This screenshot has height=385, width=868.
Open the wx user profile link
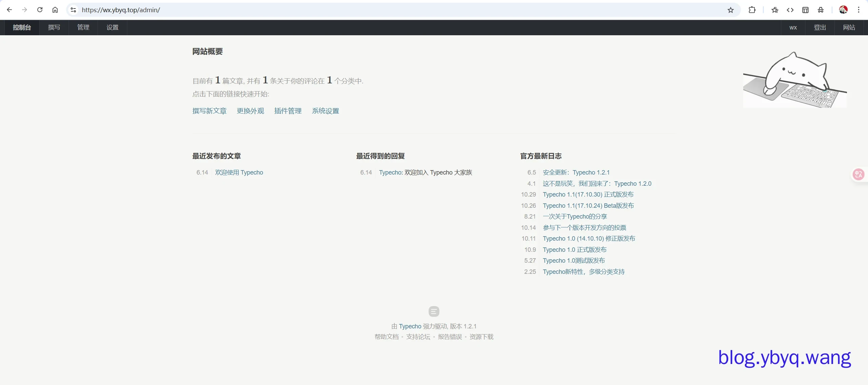pyautogui.click(x=793, y=27)
